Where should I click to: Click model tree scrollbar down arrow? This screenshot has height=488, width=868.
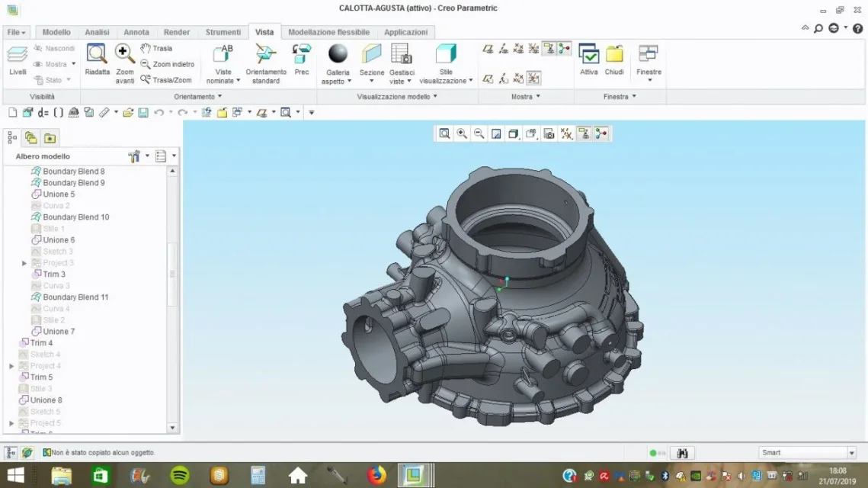[x=172, y=428]
